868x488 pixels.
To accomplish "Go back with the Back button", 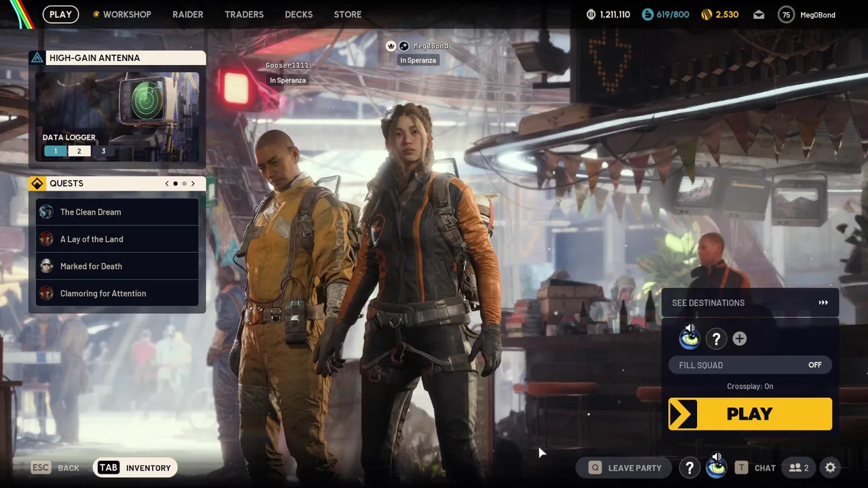I will 56,468.
